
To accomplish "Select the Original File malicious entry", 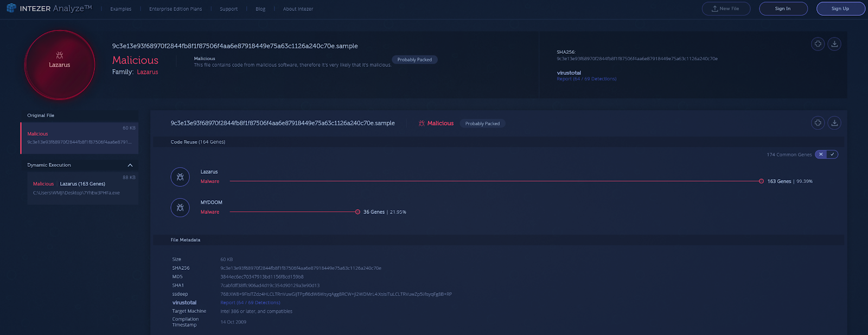I will pos(79,138).
